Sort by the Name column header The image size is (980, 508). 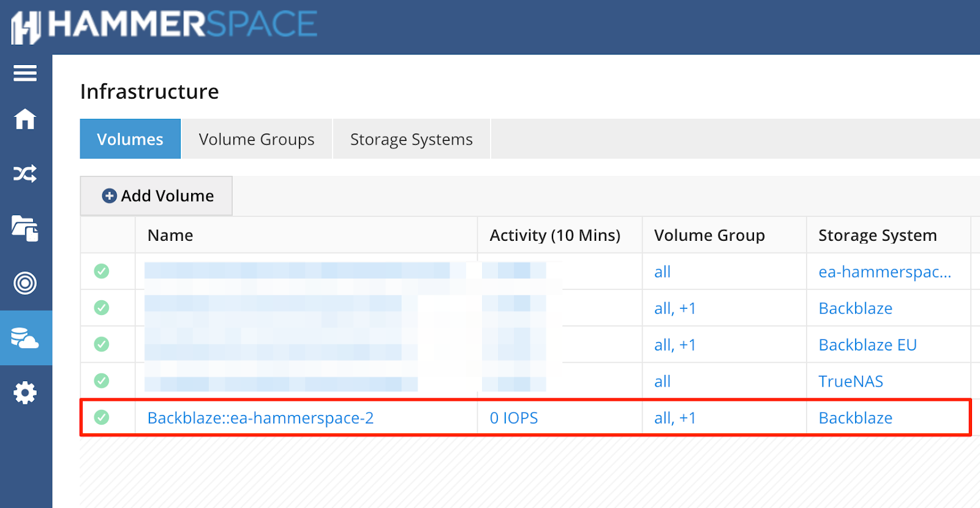pyautogui.click(x=306, y=235)
